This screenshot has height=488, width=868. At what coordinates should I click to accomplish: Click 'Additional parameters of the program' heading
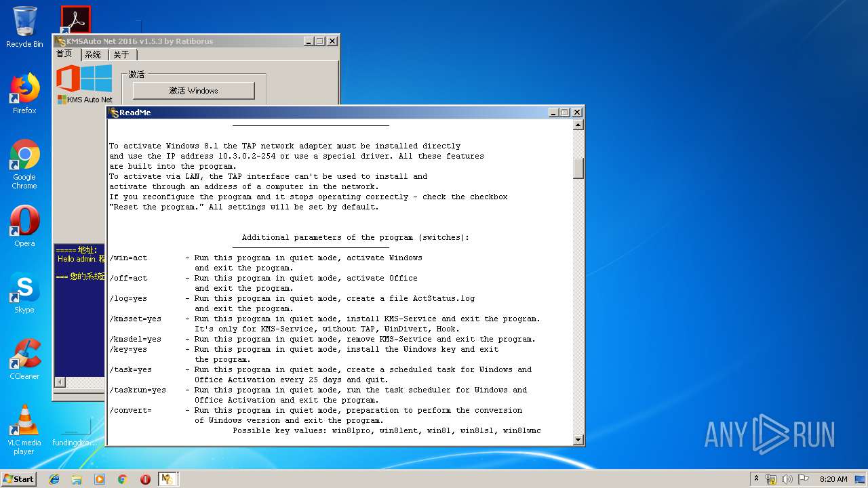[x=355, y=237]
